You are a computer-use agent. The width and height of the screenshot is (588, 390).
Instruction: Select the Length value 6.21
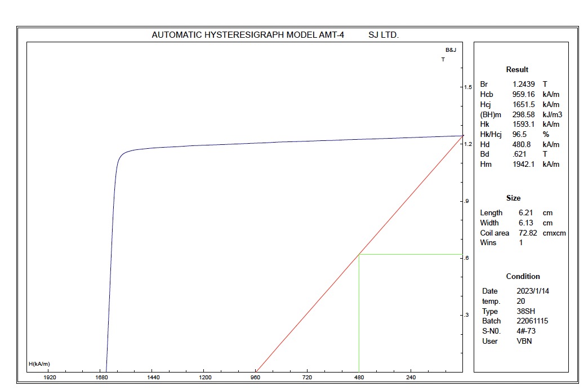(x=525, y=213)
